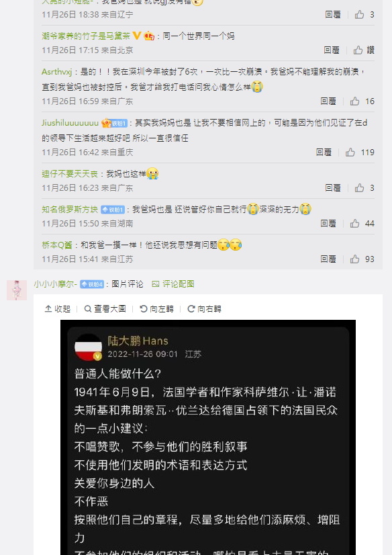Like Jiushiluuuuuuu's comment with 119 likes

[350, 153]
